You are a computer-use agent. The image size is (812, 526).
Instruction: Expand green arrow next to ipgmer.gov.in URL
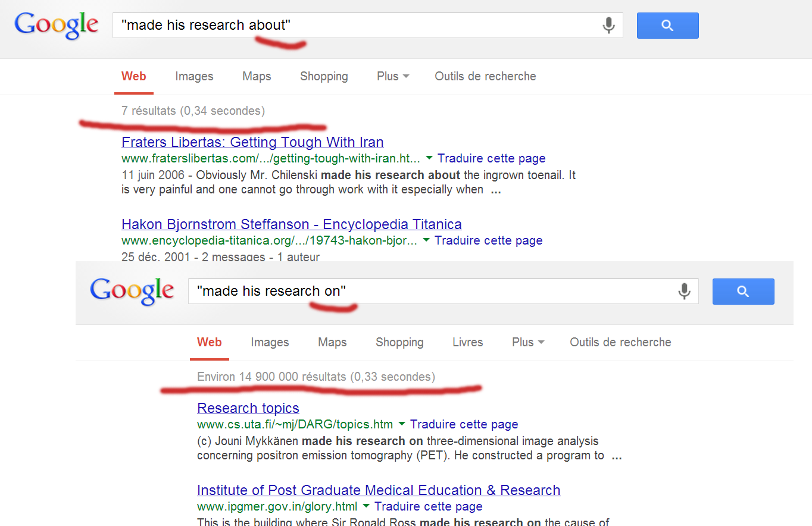(x=366, y=507)
